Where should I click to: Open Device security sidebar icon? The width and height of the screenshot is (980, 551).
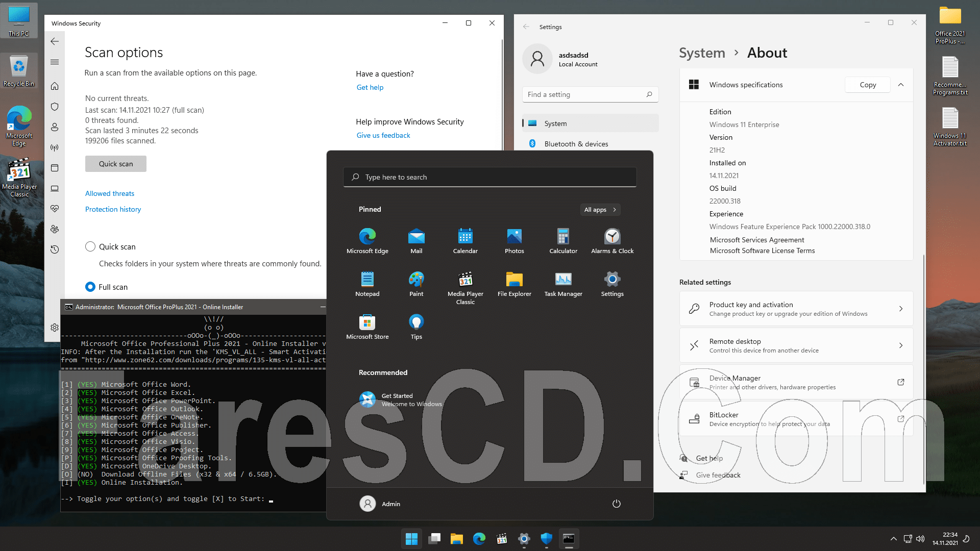pos(55,188)
